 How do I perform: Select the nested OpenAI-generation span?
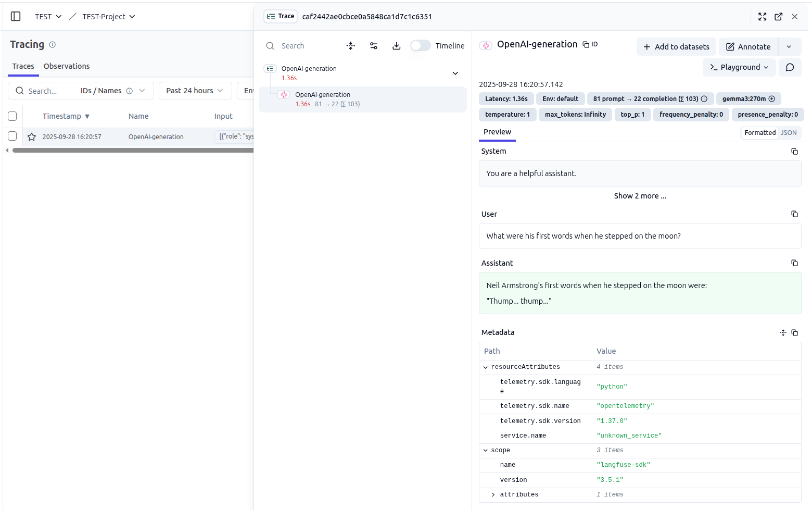coord(363,99)
